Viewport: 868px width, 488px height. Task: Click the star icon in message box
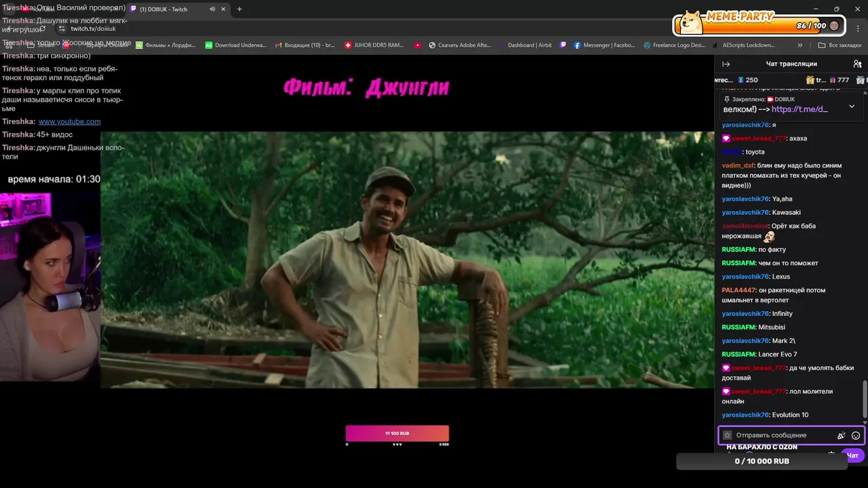(728, 435)
